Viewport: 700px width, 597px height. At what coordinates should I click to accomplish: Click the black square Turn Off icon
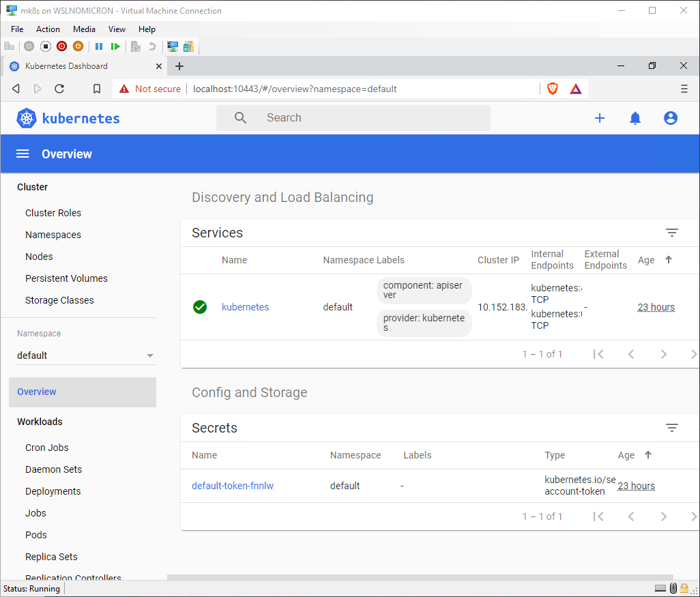[x=45, y=46]
